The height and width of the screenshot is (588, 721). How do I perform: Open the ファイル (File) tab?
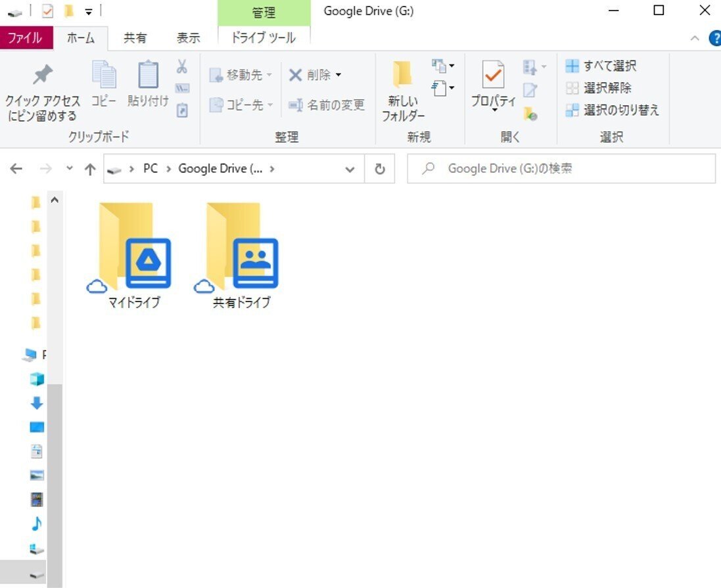26,37
